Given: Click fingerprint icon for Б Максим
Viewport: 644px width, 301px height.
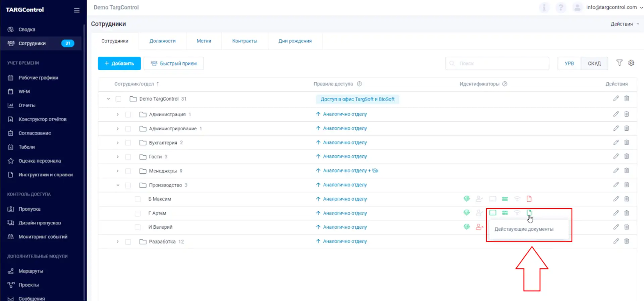Looking at the screenshot, I should (x=467, y=199).
